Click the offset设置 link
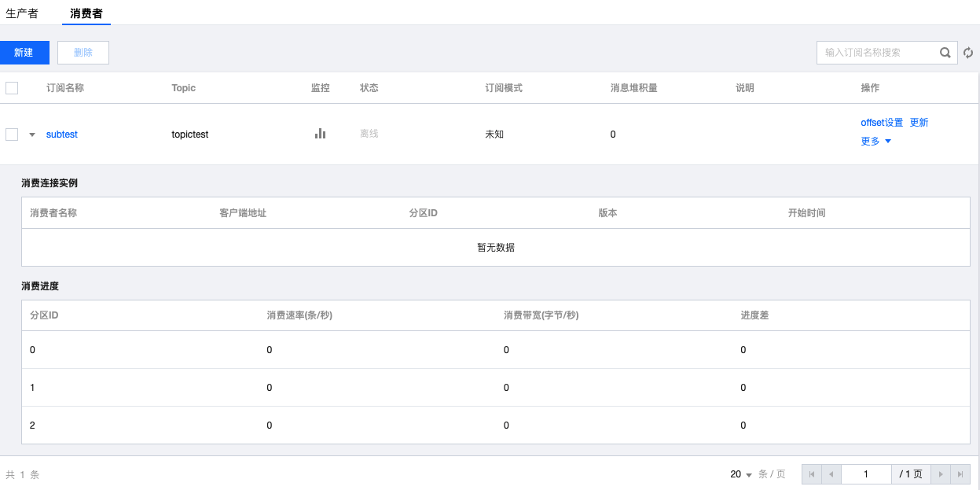This screenshot has height=490, width=980. (x=882, y=123)
